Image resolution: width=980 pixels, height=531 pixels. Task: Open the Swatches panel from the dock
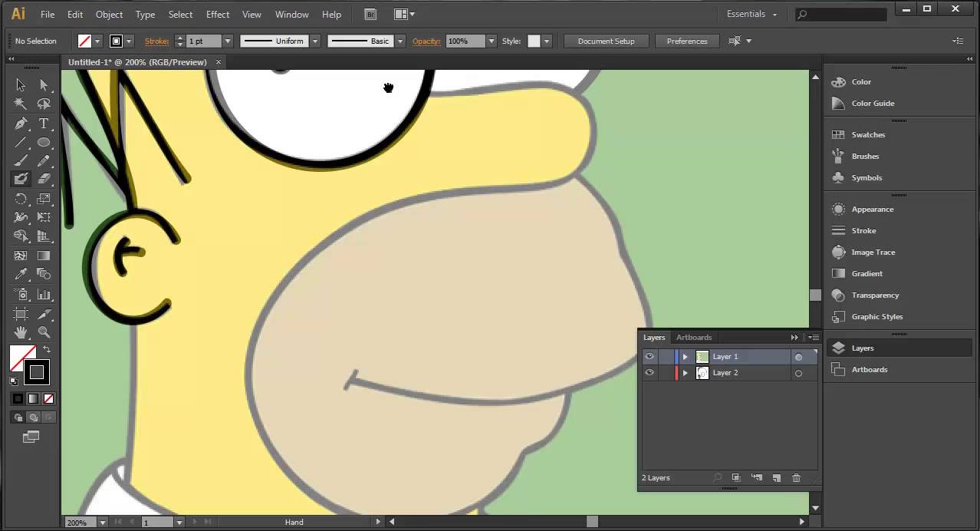point(868,134)
